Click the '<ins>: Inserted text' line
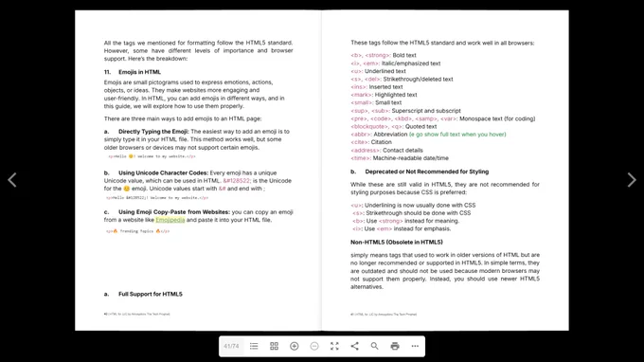Image resolution: width=644 pixels, height=362 pixels. tap(377, 86)
